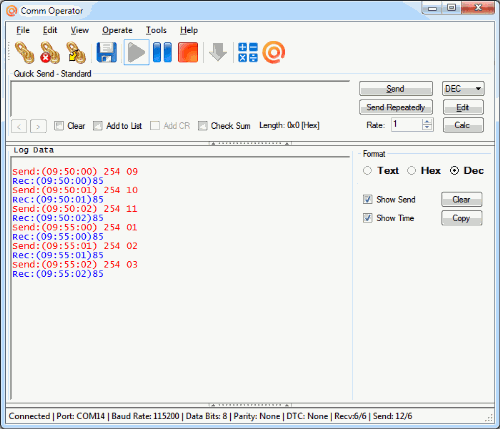Click the 'Length: 0x0 [Hex]' label
Viewport: 500px width, 429px height.
(x=289, y=125)
